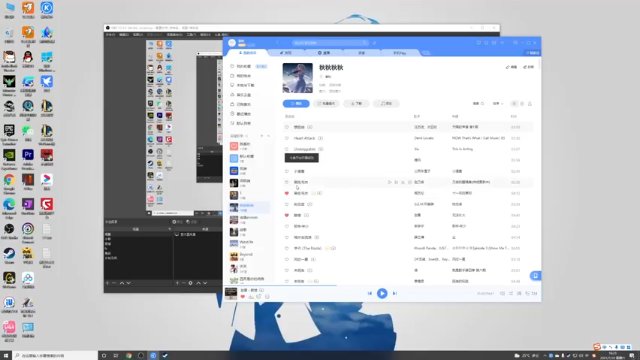This screenshot has height=360, width=640.
Task: Open the Windows Start menu
Action: pyautogui.click(x=6, y=356)
